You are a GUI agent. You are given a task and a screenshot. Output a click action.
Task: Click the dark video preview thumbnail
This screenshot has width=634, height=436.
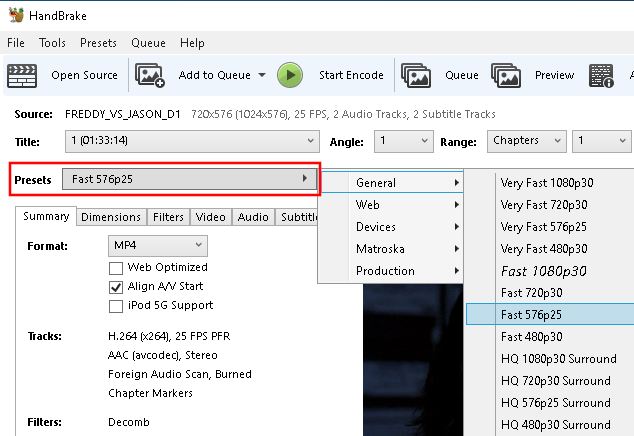coord(413,360)
